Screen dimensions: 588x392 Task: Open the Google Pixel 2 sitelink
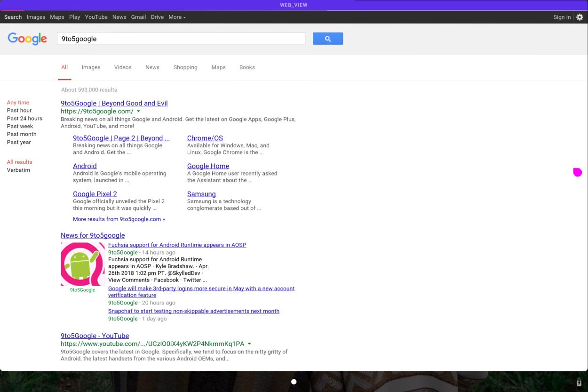pos(95,194)
